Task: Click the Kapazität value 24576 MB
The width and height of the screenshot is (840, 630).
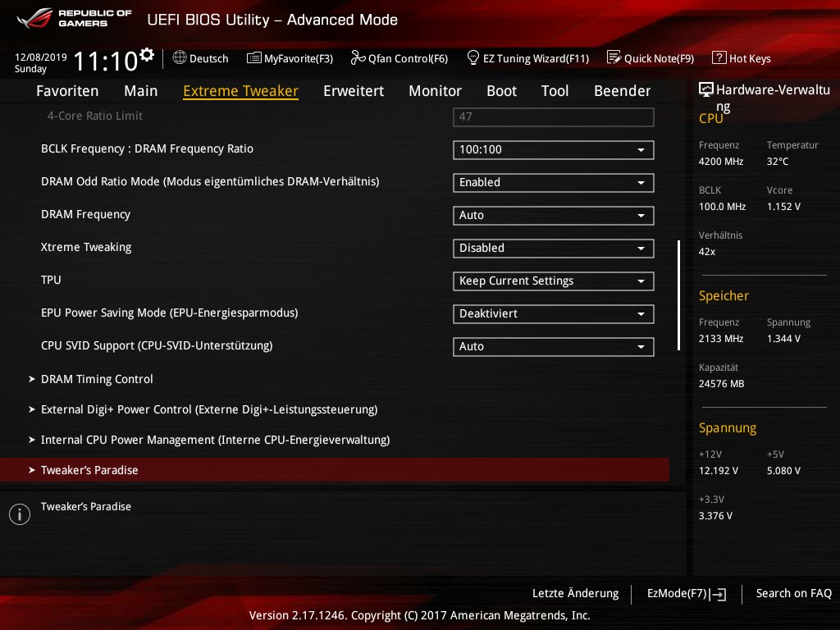Action: 721,384
